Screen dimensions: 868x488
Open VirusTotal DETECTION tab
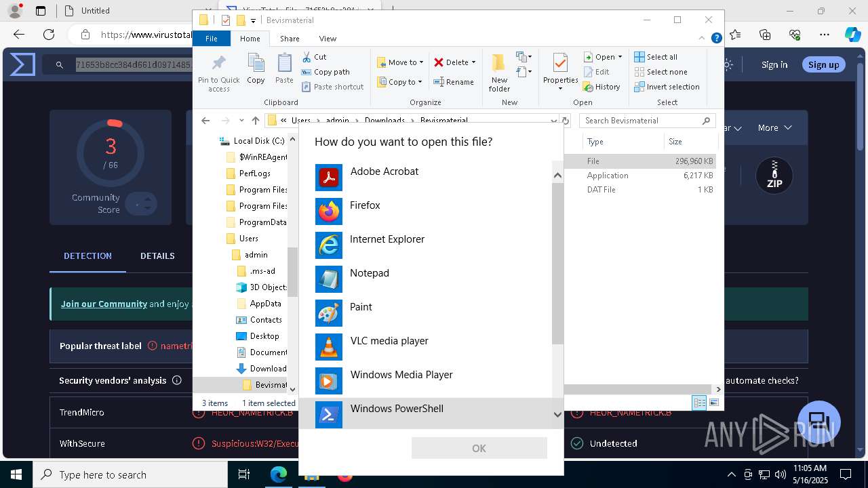pos(87,256)
